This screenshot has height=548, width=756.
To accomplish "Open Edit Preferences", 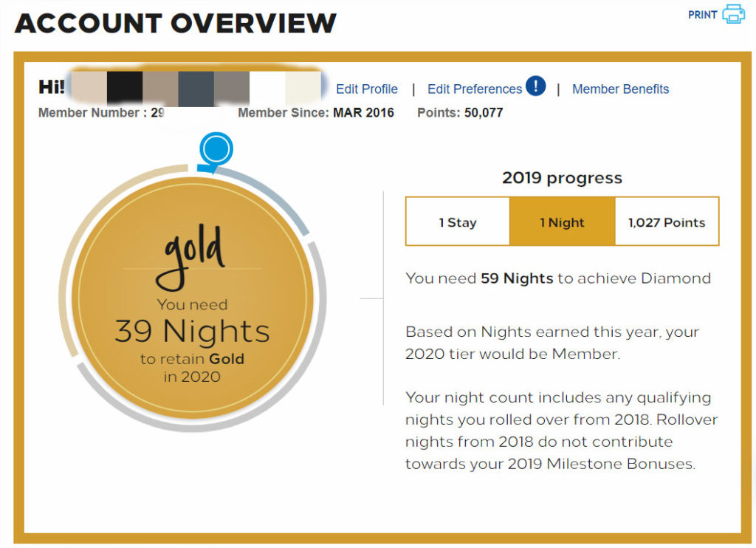I will tap(474, 89).
